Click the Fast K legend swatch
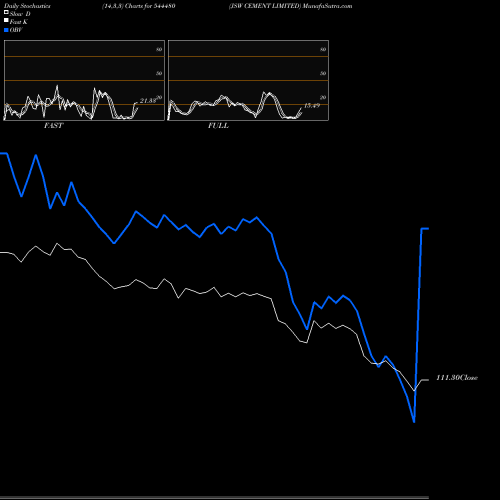 tap(6, 20)
